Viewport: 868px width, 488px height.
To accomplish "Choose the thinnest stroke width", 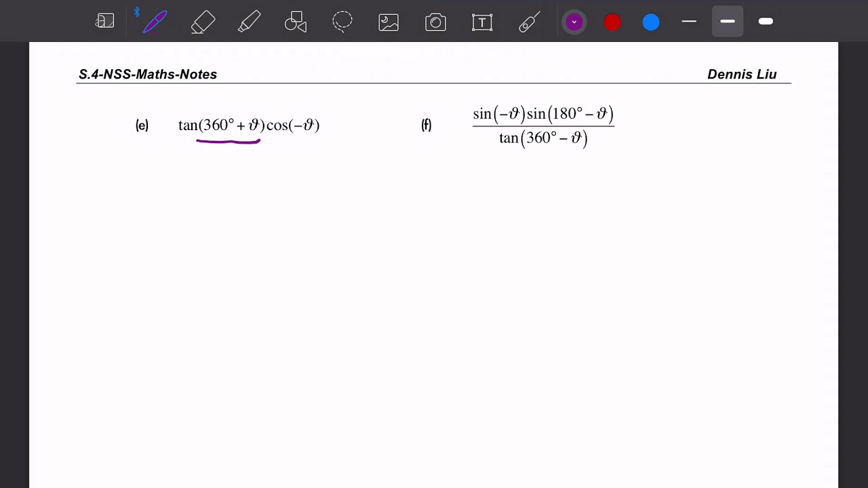I will [689, 22].
